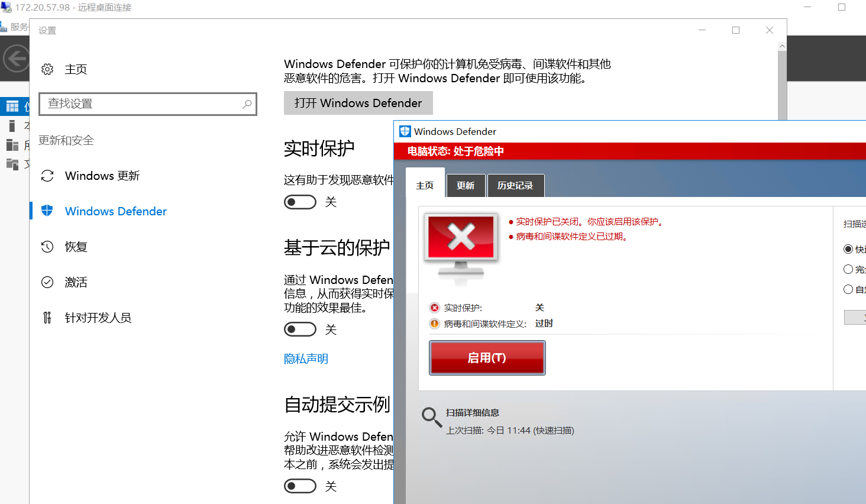Open the 恢复 settings page
The image size is (866, 504).
[76, 247]
